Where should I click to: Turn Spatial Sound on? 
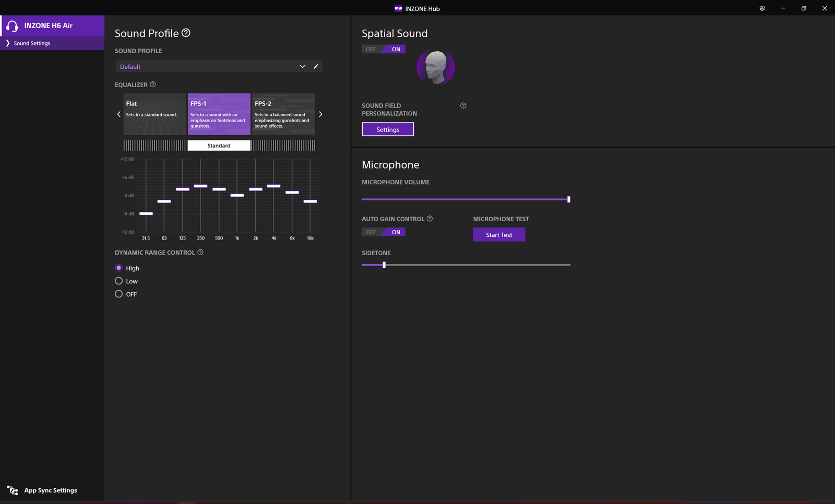(x=395, y=49)
